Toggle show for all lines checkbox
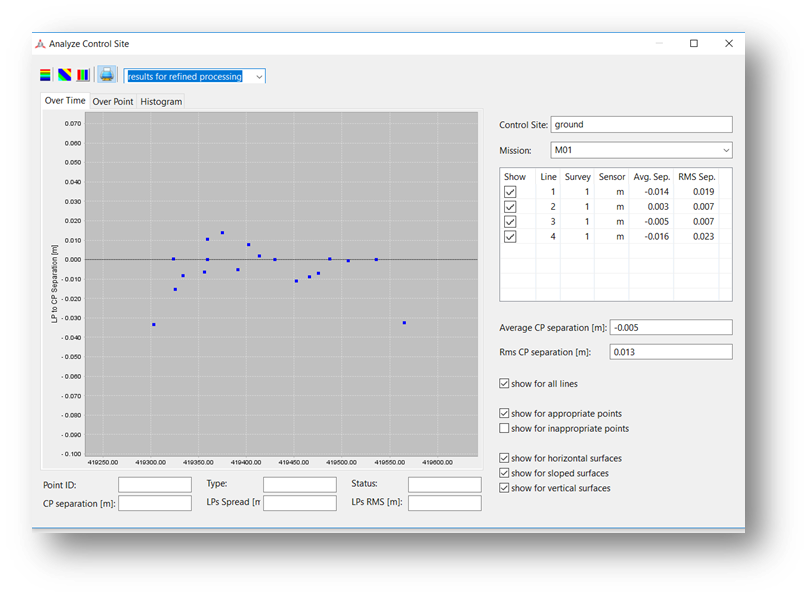This screenshot has height=598, width=810. pos(504,384)
